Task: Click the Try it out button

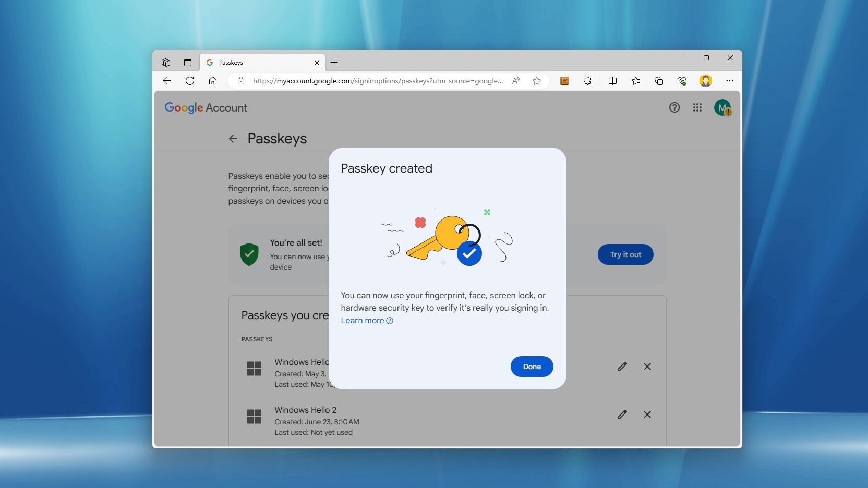Action: pos(625,254)
